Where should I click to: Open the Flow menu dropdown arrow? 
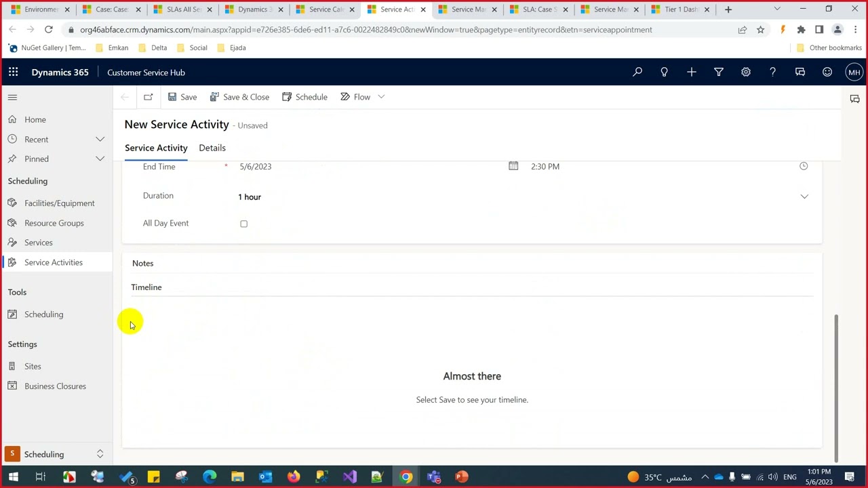tap(381, 97)
